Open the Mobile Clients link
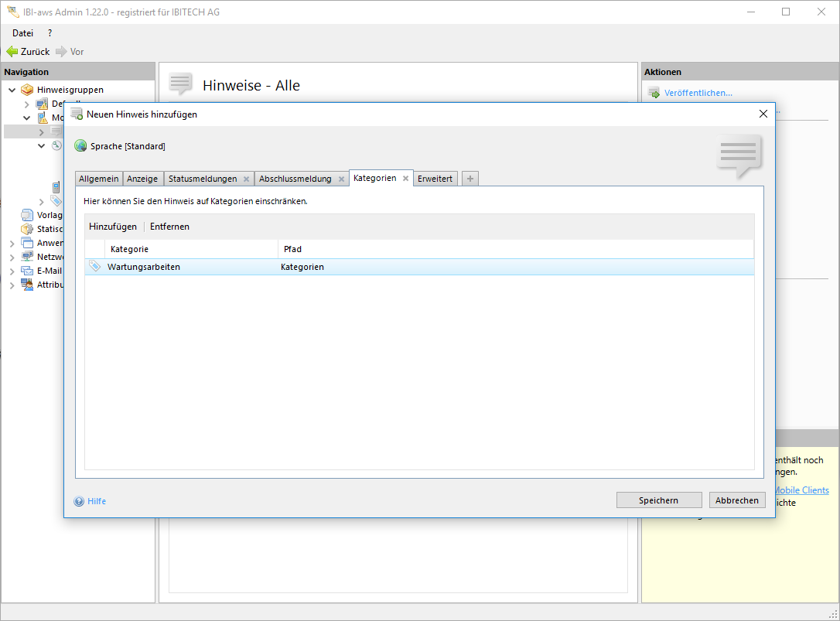This screenshot has width=840, height=621. pyautogui.click(x=801, y=490)
